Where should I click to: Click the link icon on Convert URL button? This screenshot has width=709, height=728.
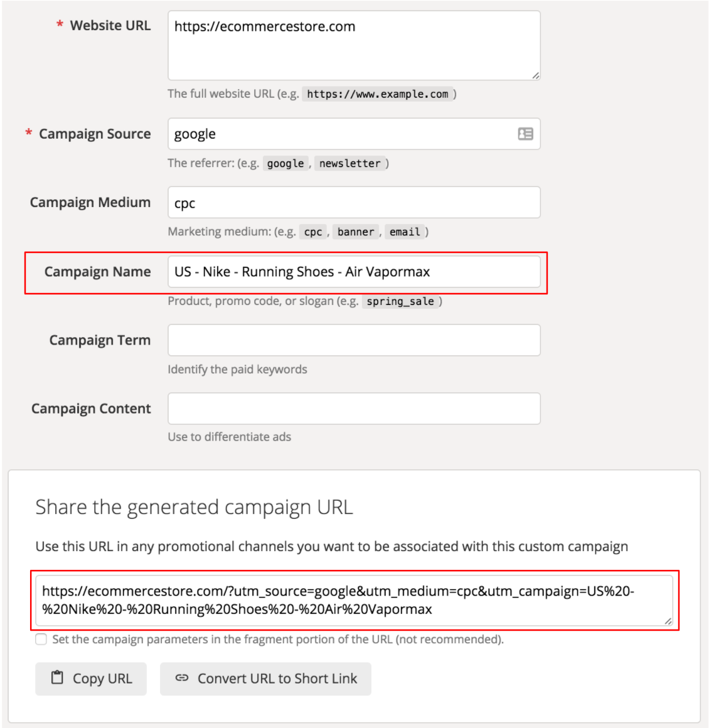[x=183, y=677]
